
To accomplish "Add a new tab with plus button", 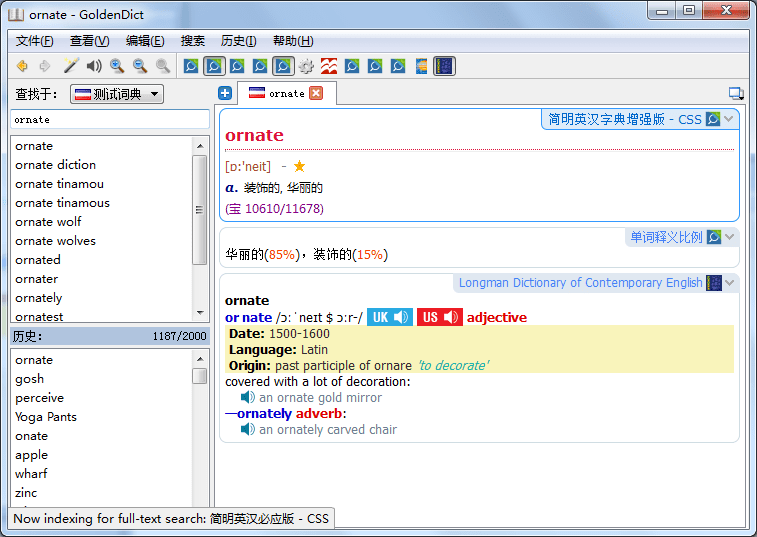I will point(225,93).
